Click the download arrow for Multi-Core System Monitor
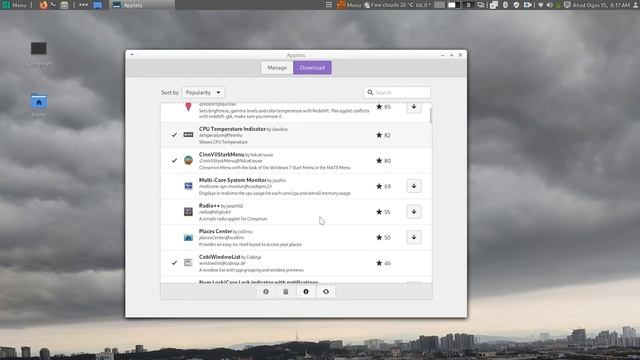Image resolution: width=640 pixels, height=360 pixels. click(x=413, y=186)
